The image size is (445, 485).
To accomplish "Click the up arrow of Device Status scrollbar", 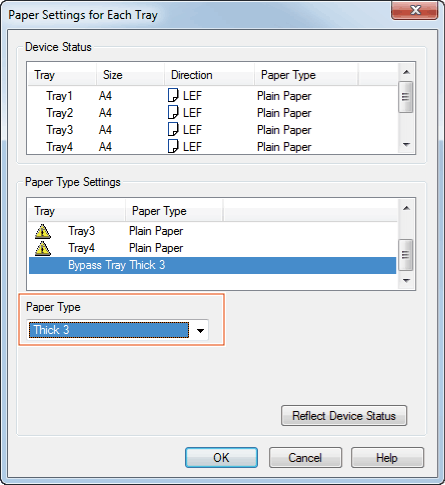I will pyautogui.click(x=406, y=72).
